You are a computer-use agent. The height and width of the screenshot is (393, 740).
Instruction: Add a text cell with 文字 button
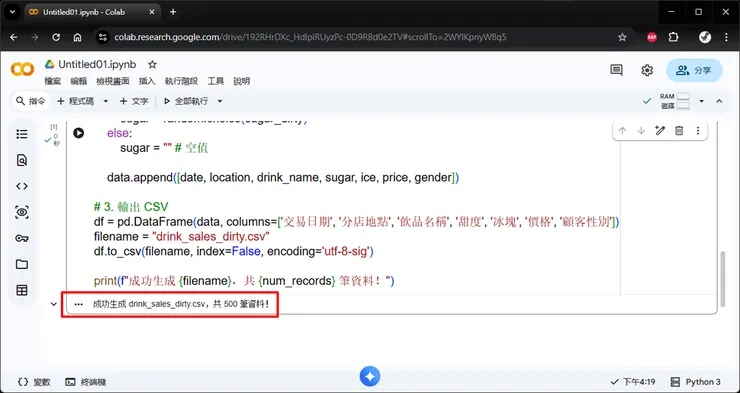[134, 101]
